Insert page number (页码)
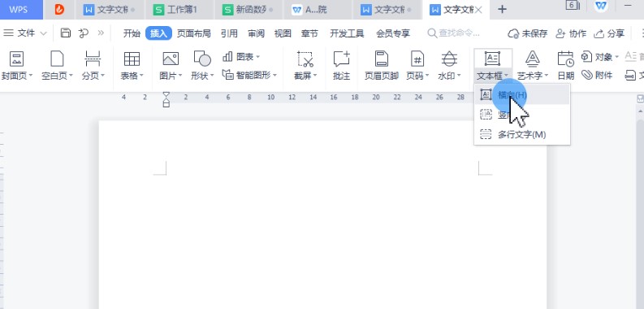The image size is (644, 309). point(417,64)
